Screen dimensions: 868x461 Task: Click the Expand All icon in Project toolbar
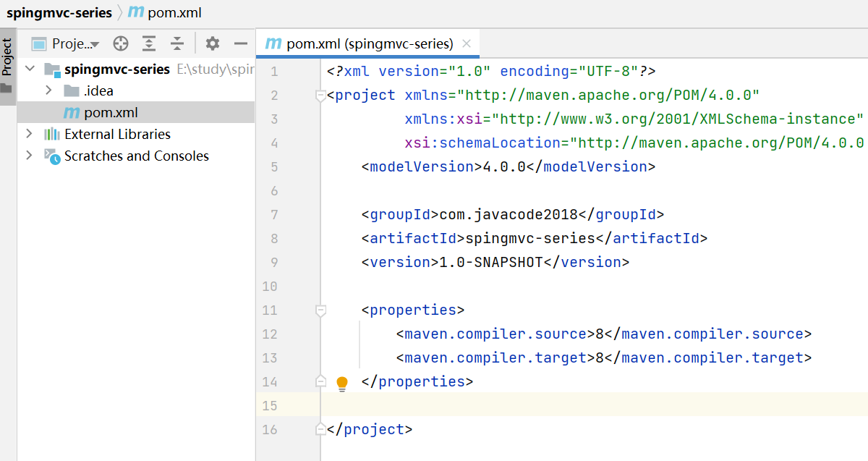(149, 43)
